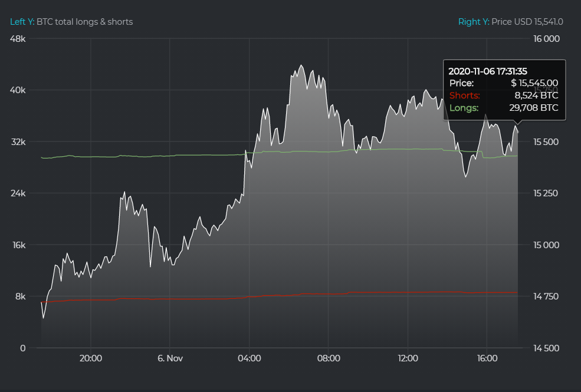
Task: Click the 16:00 time axis label
Action: point(487,358)
